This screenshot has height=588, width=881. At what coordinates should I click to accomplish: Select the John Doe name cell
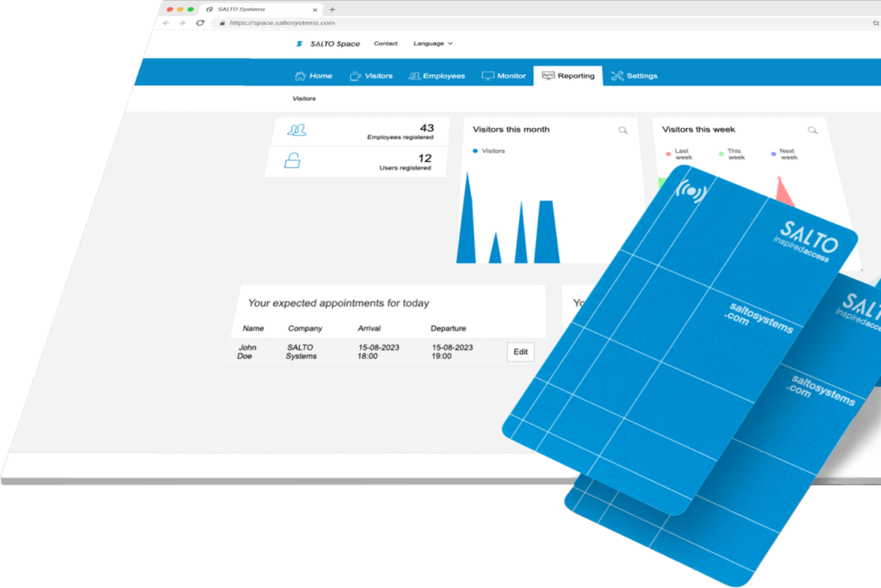point(247,352)
